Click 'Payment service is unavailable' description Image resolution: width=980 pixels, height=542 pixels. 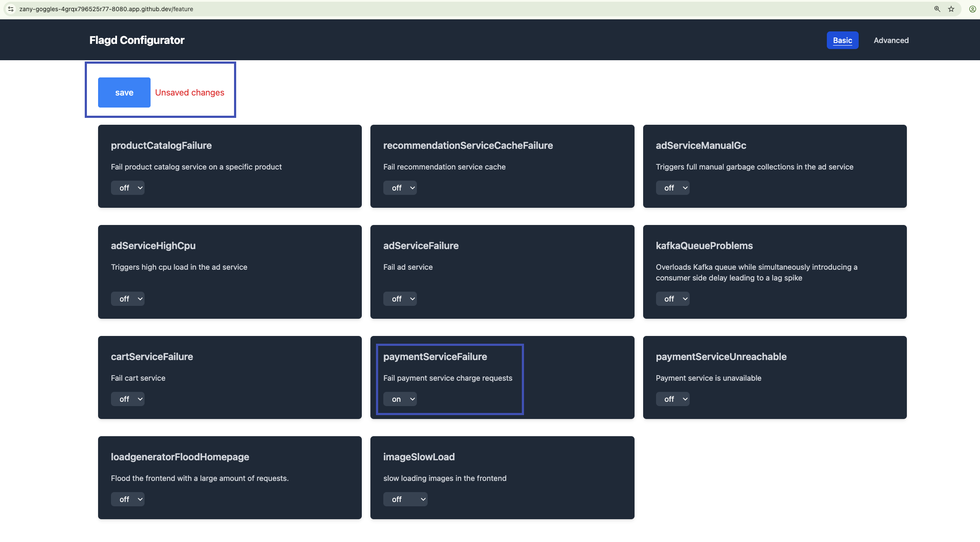[709, 378]
